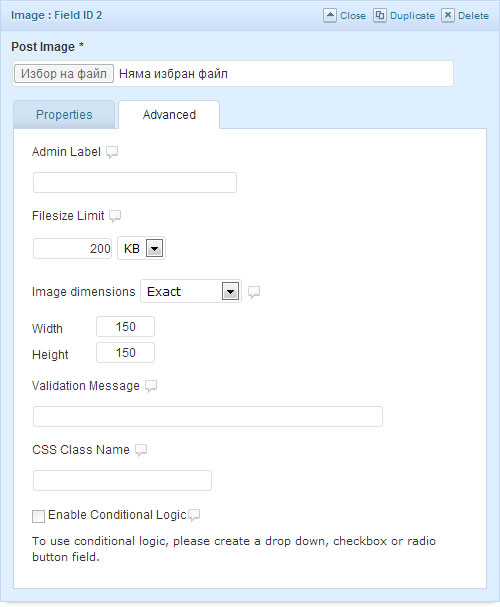Click the Close field collapse icon
This screenshot has width=500, height=607.
coord(330,15)
